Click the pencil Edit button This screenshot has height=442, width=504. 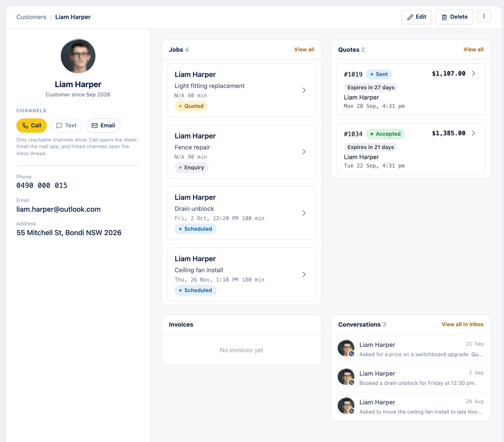[416, 17]
